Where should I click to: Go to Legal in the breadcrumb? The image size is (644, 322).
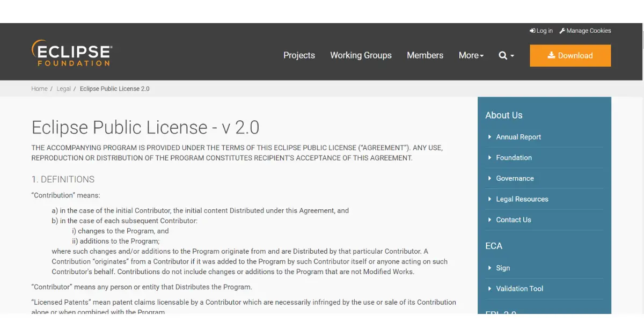[64, 89]
